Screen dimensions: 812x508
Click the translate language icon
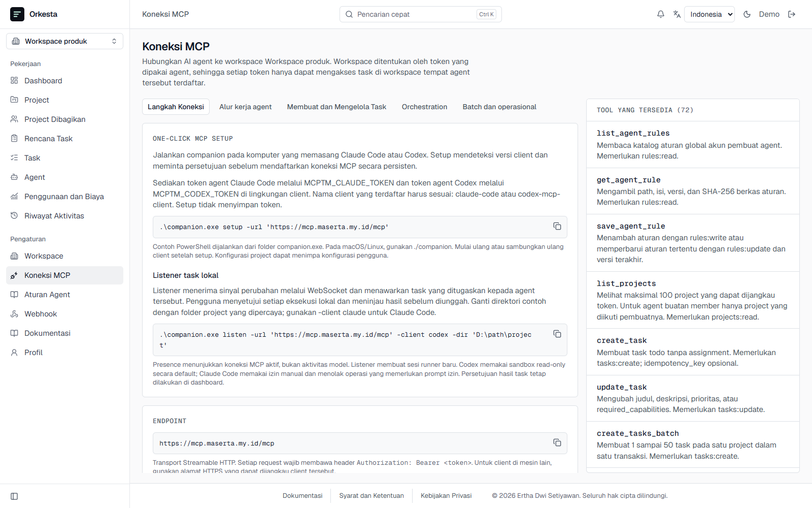pyautogui.click(x=677, y=14)
